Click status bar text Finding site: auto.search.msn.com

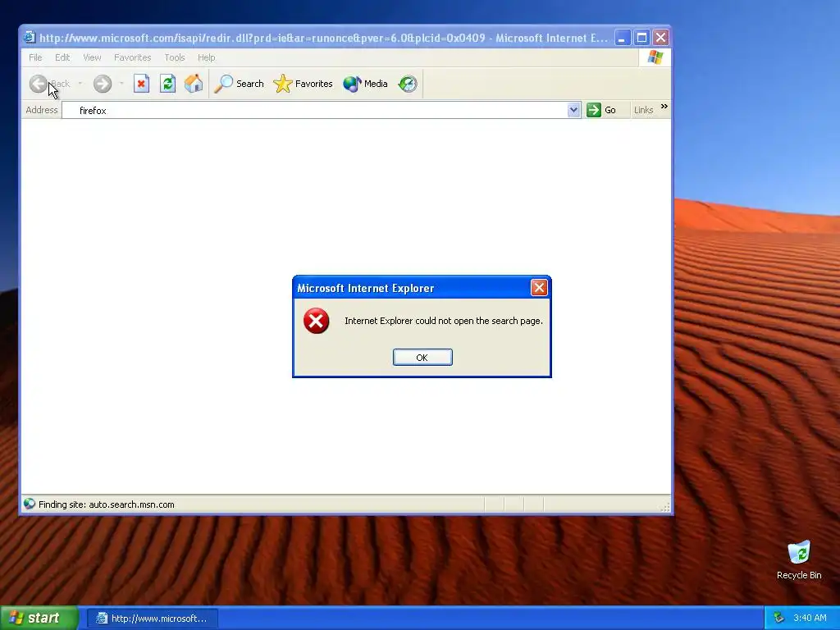pos(106,504)
